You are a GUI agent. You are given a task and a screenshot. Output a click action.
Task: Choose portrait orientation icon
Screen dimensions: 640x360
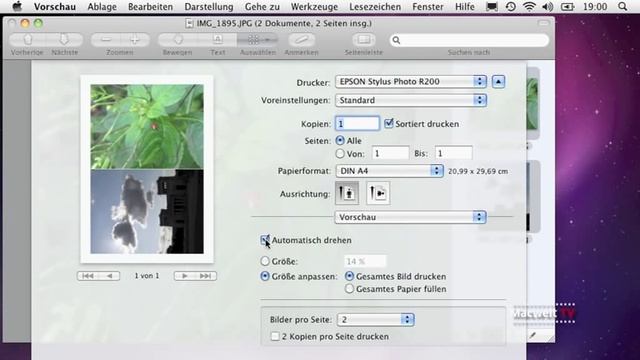347,193
